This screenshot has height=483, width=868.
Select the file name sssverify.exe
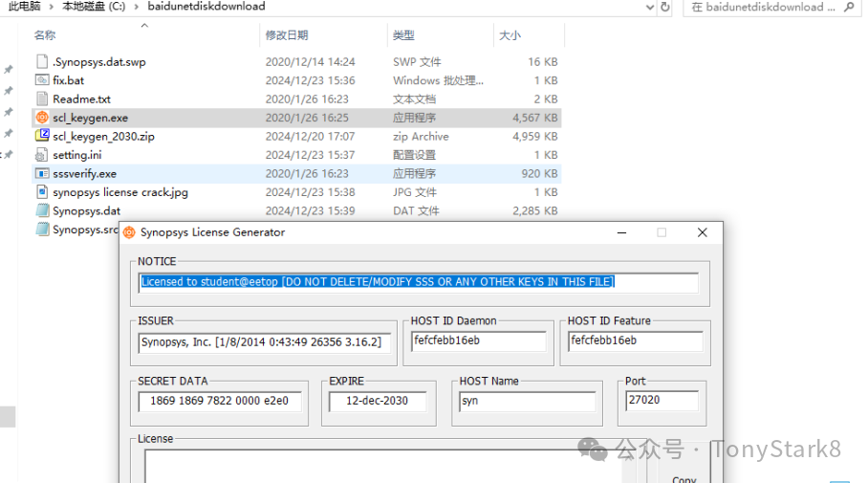pyautogui.click(x=85, y=173)
